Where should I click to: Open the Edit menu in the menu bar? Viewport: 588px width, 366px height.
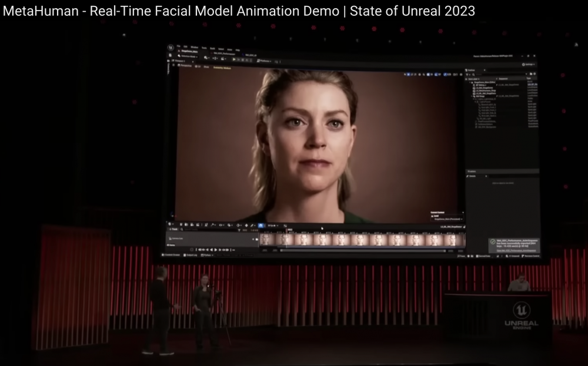tap(184, 46)
